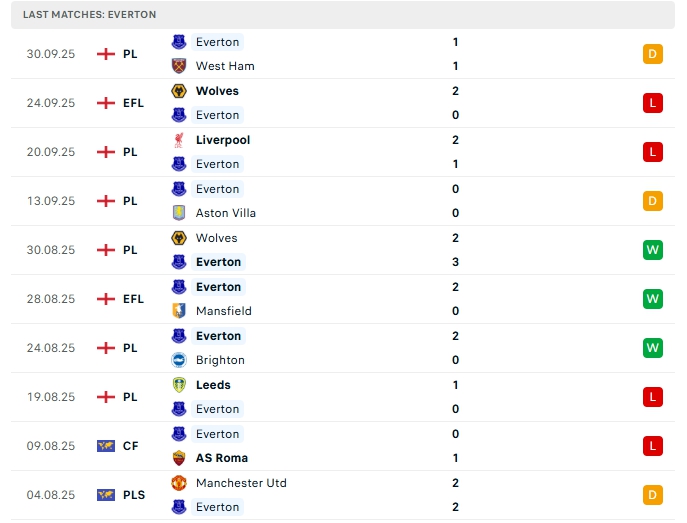This screenshot has width=687, height=523.
Task: Click the Brighton club crest icon
Action: tap(179, 360)
